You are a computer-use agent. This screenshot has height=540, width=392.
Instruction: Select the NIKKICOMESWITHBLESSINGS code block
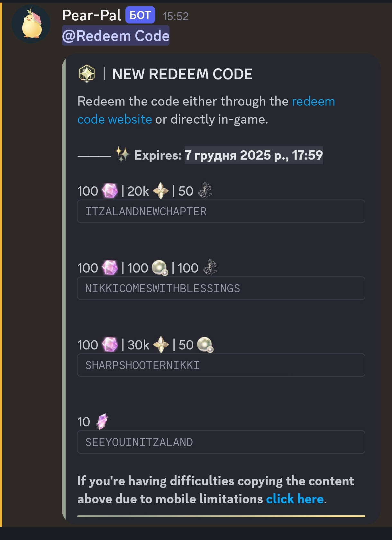(221, 288)
